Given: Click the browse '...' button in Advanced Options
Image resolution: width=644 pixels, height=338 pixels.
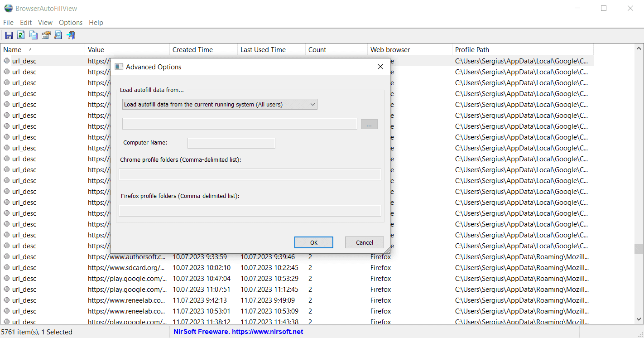Looking at the screenshot, I should [x=369, y=124].
